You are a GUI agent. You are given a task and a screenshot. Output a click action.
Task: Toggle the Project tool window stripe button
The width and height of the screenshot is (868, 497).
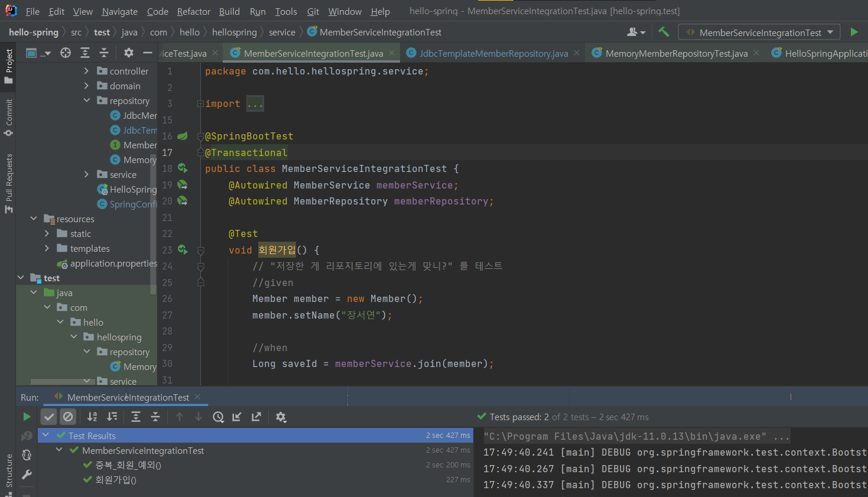pos(8,66)
